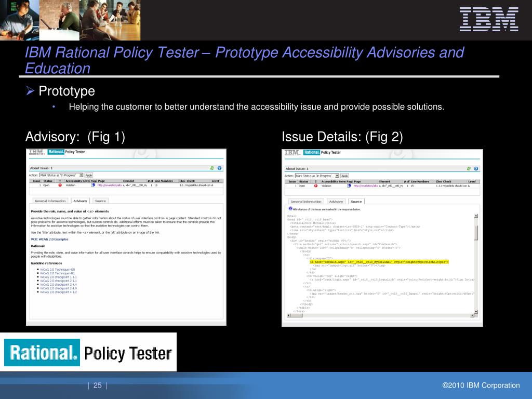Image resolution: width=532 pixels, height=399 pixels.
Task: Open the page URL link in Fig 2 issue row
Action: click(x=365, y=186)
